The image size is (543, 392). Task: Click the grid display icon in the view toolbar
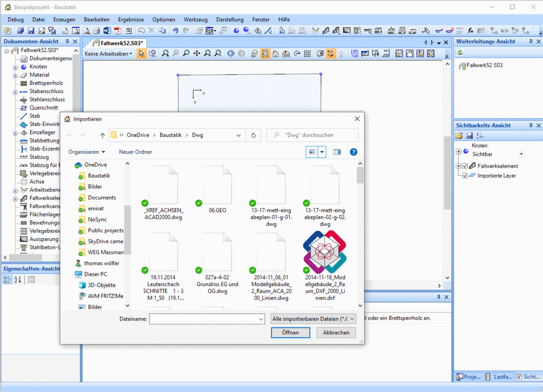pyautogui.click(x=307, y=53)
